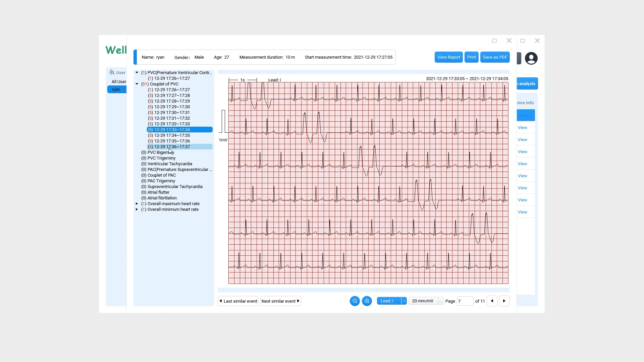Select couplet event 12-29 17:28~17:29

coord(169,101)
